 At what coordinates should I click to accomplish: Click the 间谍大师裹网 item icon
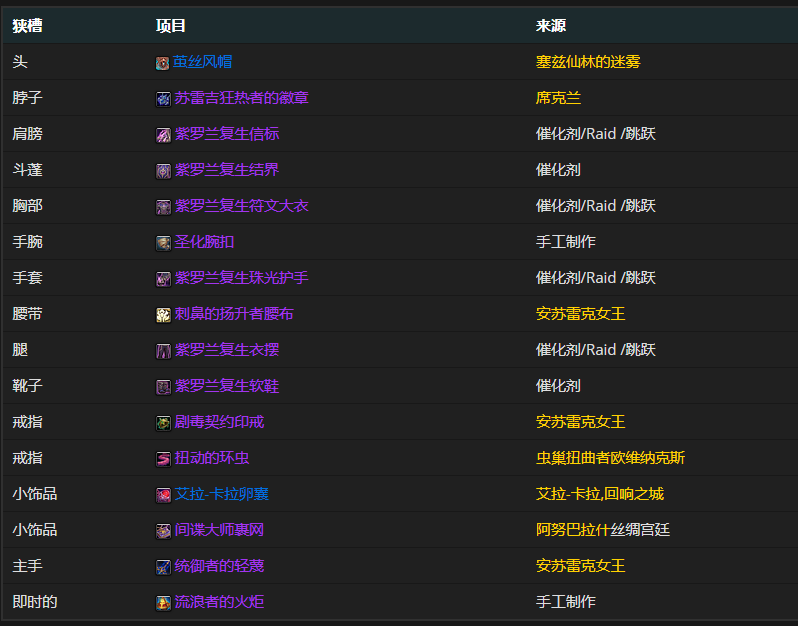pos(163,531)
